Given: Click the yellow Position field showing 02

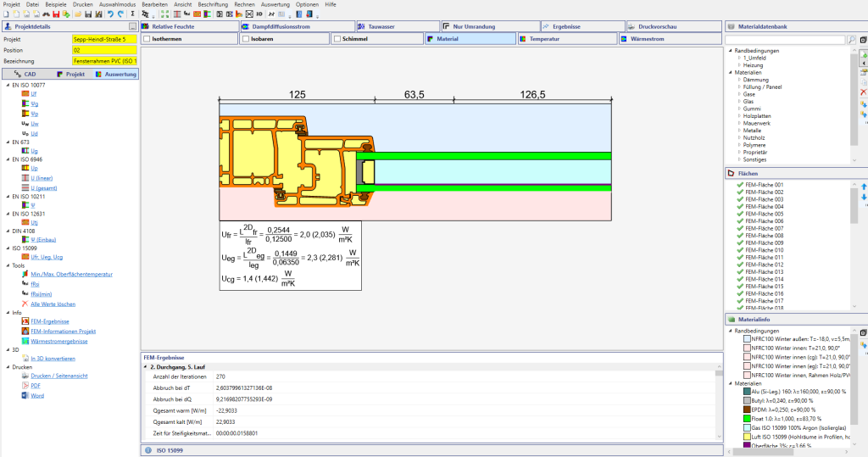Looking at the screenshot, I should pos(104,50).
